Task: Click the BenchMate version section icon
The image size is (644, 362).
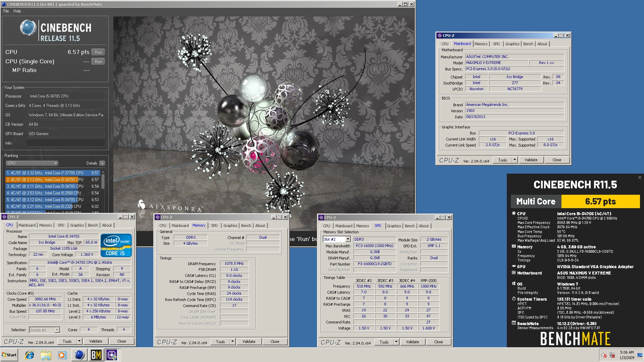Action: [514, 323]
